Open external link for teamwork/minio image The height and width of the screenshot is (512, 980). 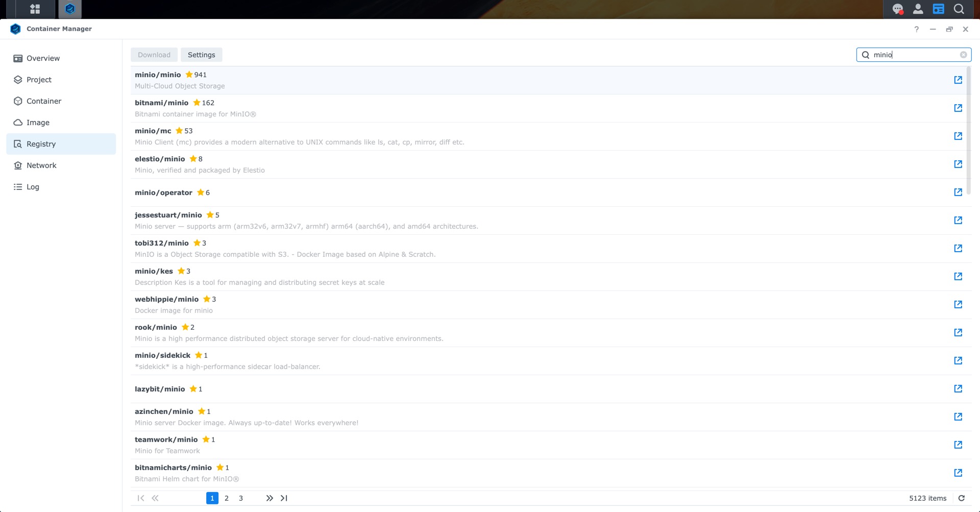coord(958,445)
